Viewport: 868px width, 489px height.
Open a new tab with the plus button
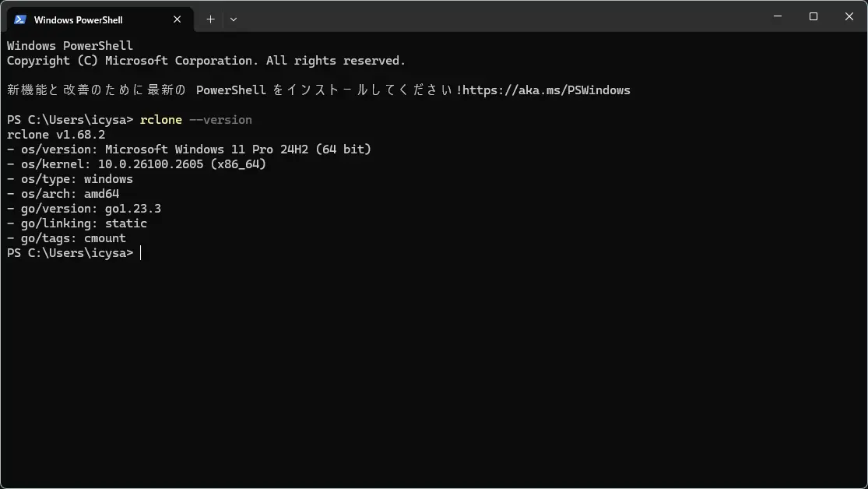210,19
